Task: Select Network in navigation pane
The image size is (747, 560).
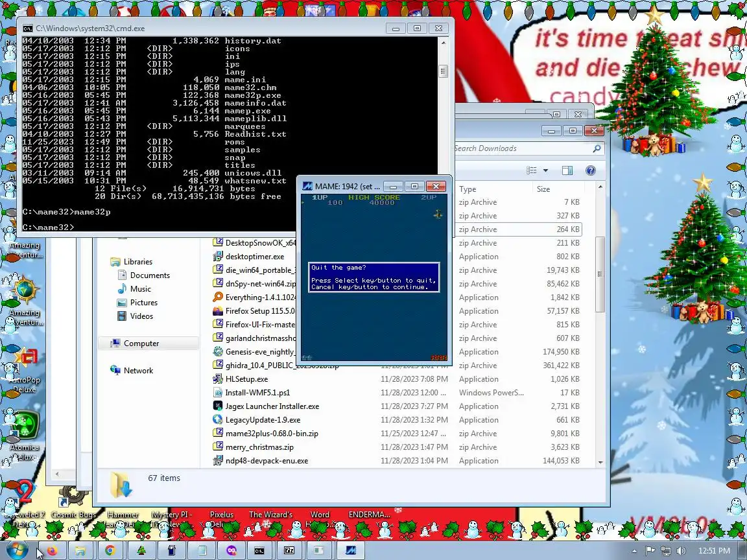Action: (x=132, y=371)
